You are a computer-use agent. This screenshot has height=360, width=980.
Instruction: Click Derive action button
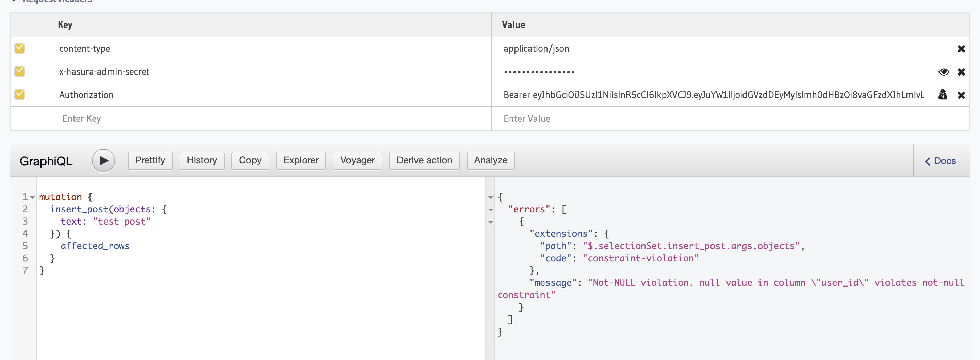point(424,161)
